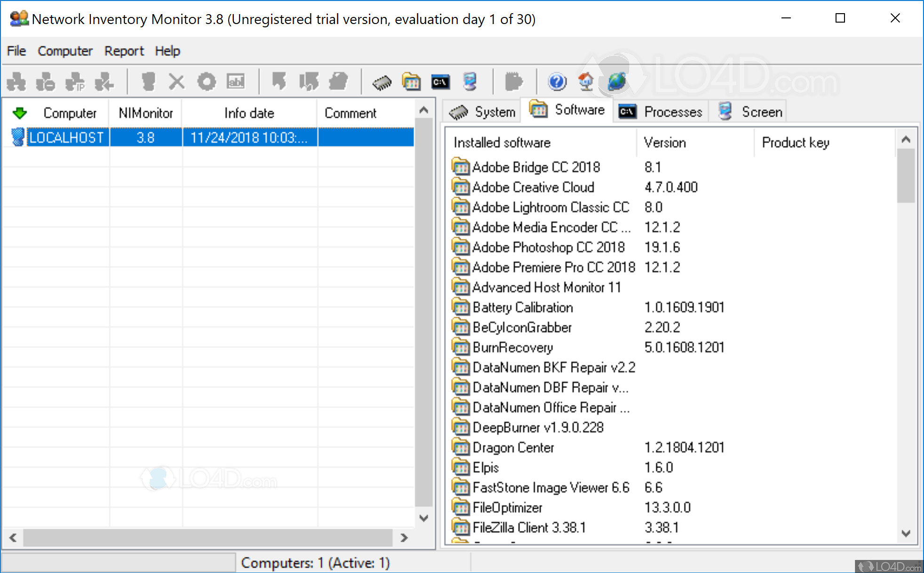Viewport: 924px width, 573px height.
Task: Remove selected computer with the X toolbar icon
Action: [176, 81]
